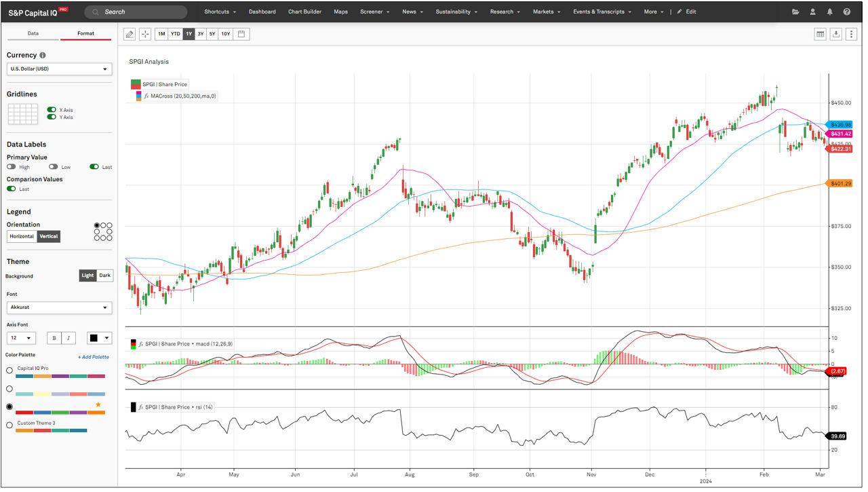Select the Custom Theme 3 palette

(x=9, y=425)
